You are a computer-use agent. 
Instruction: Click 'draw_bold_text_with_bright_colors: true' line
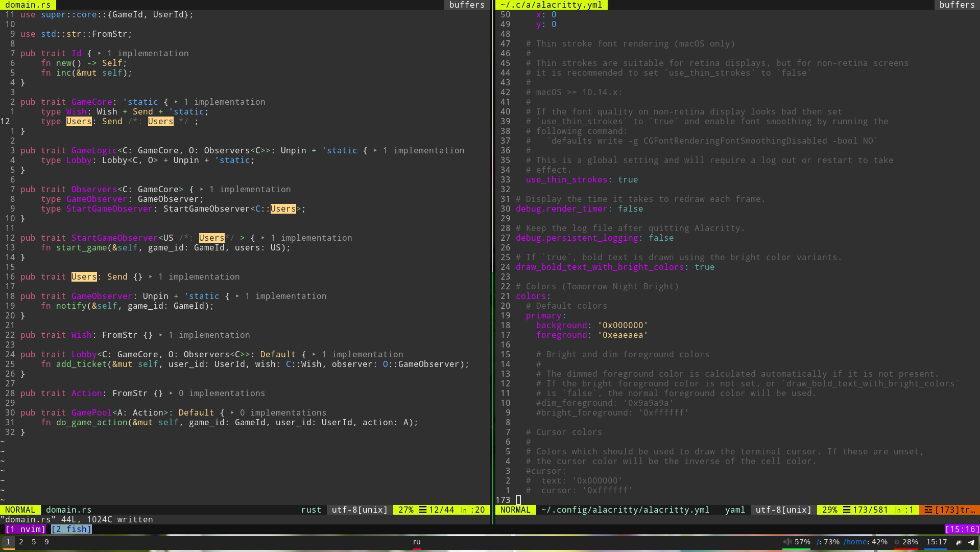pos(615,267)
